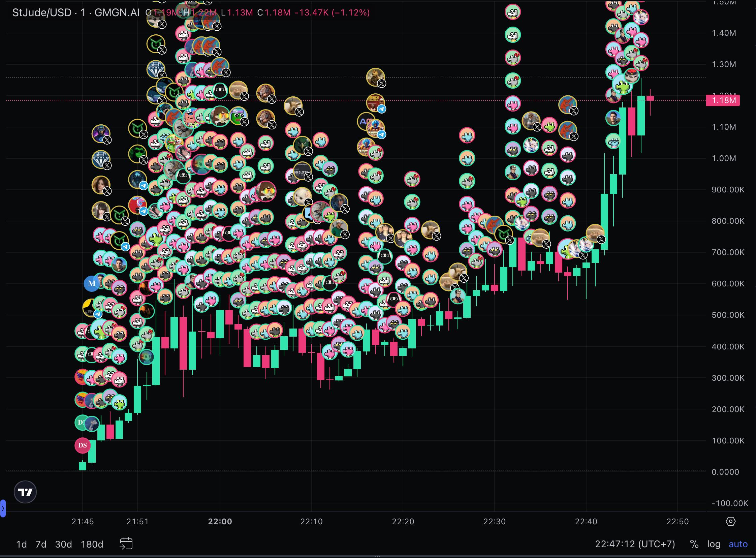Open chart settings gear on time axis

point(730,521)
